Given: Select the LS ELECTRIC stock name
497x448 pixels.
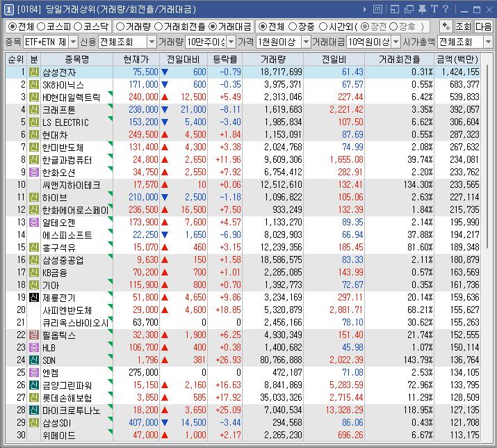Looking at the screenshot, I should click(65, 122).
